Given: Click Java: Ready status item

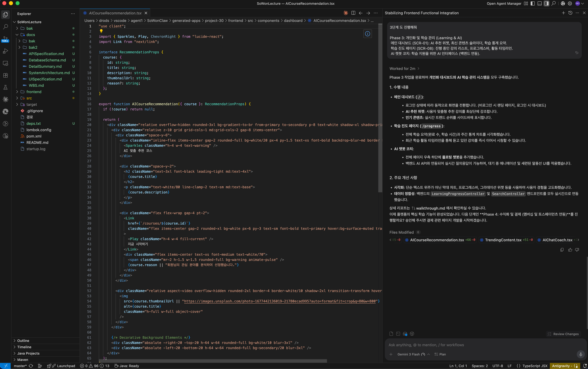Looking at the screenshot, I should 127,366.
